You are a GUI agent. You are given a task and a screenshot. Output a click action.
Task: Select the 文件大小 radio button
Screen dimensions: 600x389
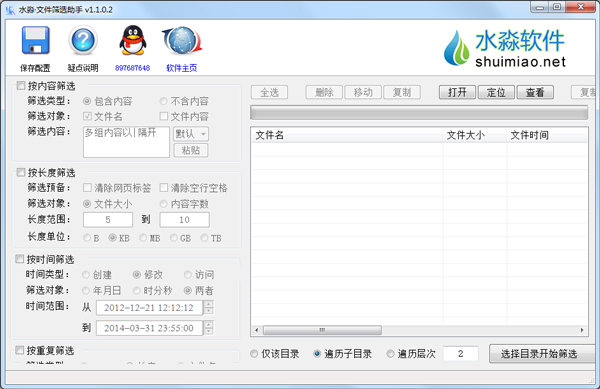tap(87, 203)
